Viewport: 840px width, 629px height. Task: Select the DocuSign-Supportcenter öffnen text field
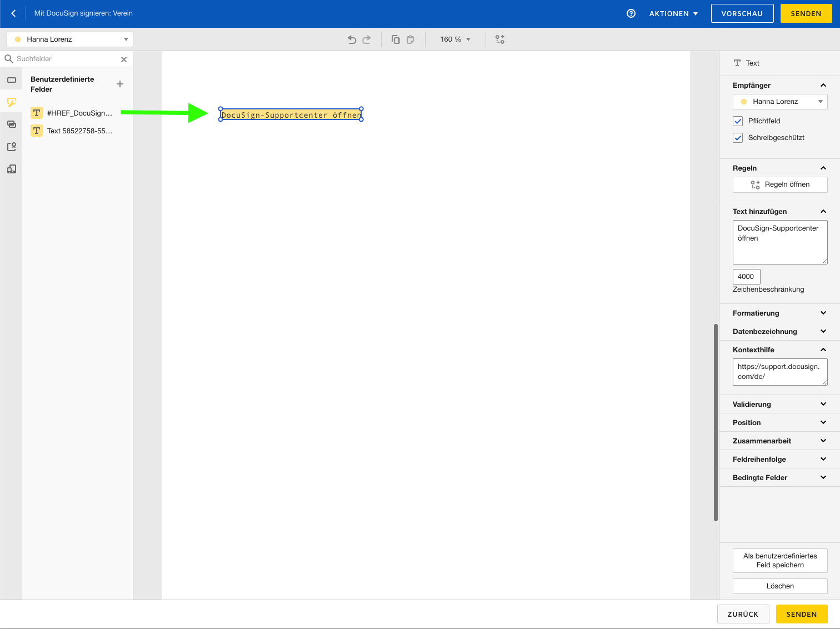(291, 114)
